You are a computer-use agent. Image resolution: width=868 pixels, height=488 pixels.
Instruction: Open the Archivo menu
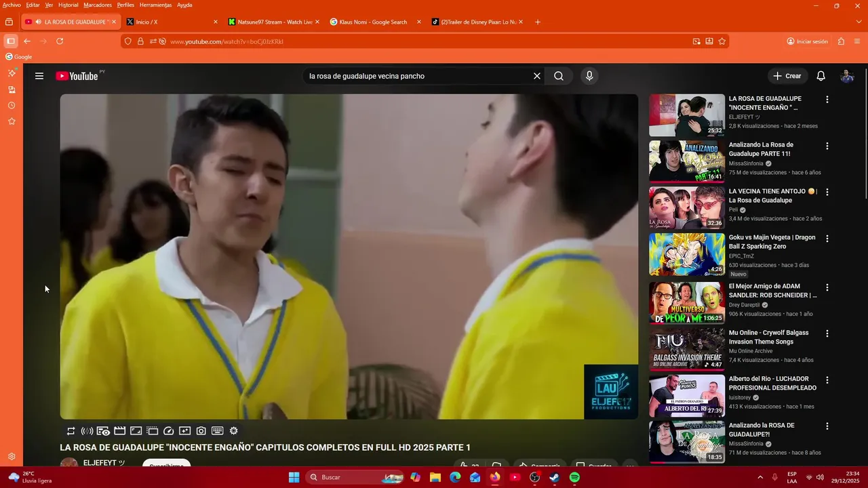[x=12, y=5]
